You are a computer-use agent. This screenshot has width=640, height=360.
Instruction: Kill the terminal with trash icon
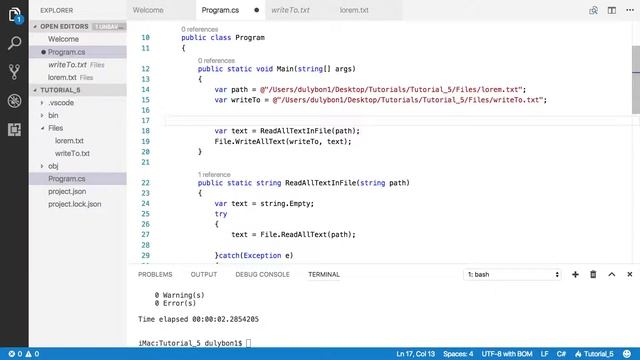tap(593, 274)
